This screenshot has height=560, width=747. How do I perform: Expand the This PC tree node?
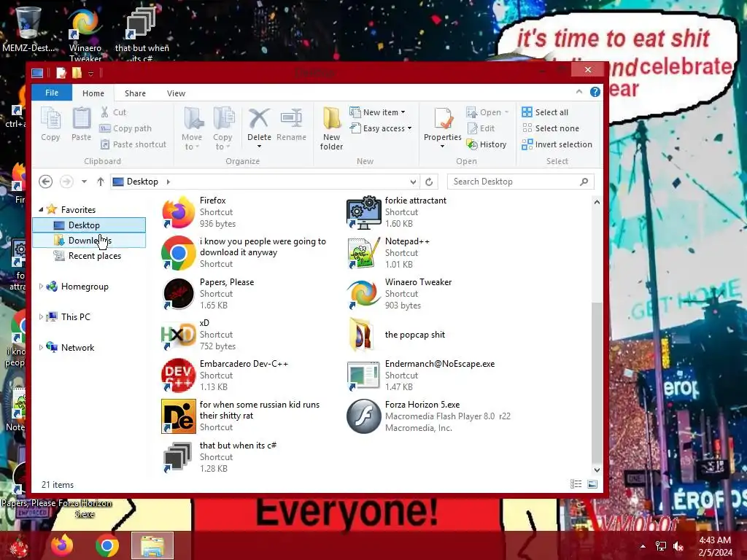click(x=41, y=316)
